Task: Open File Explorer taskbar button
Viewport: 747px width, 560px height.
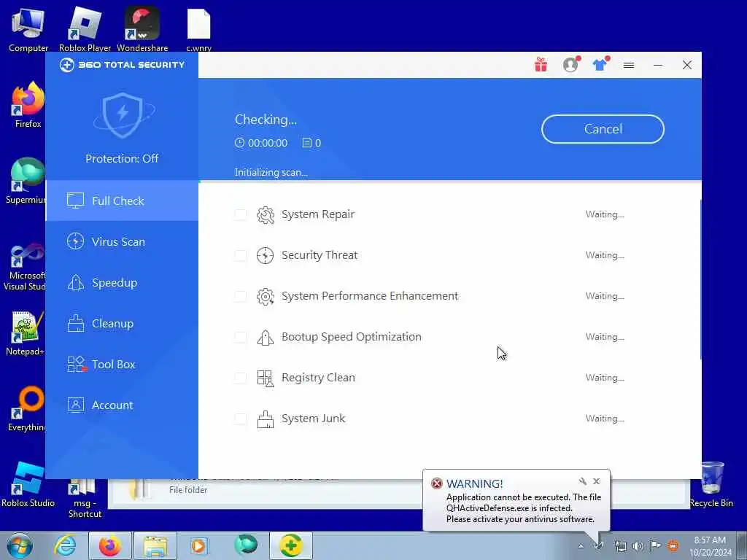Action: click(x=155, y=545)
